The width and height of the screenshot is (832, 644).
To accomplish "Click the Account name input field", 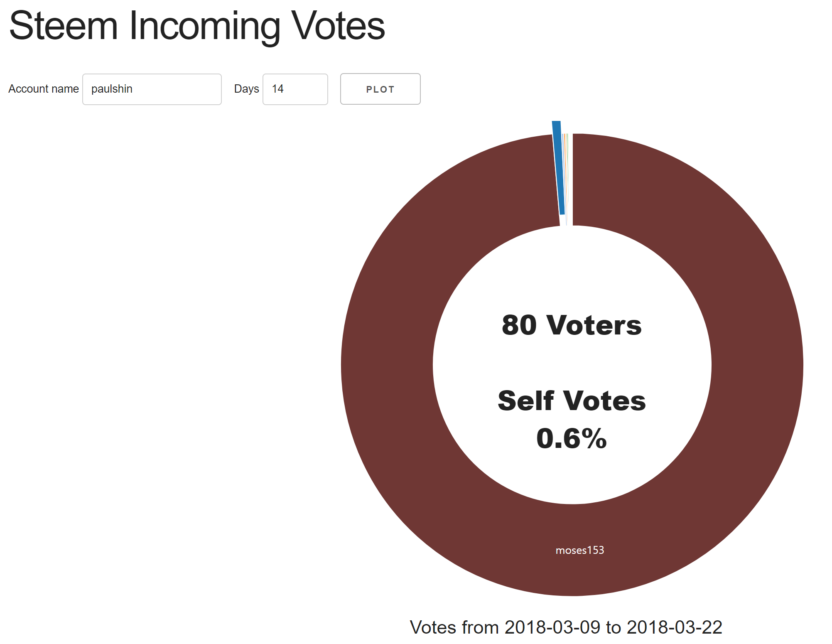I will point(152,89).
